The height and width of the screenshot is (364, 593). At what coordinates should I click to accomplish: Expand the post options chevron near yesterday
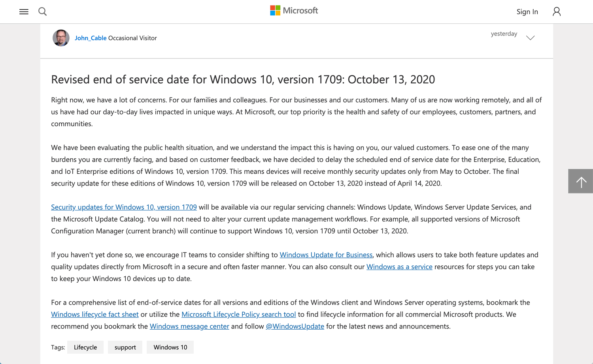pos(530,38)
